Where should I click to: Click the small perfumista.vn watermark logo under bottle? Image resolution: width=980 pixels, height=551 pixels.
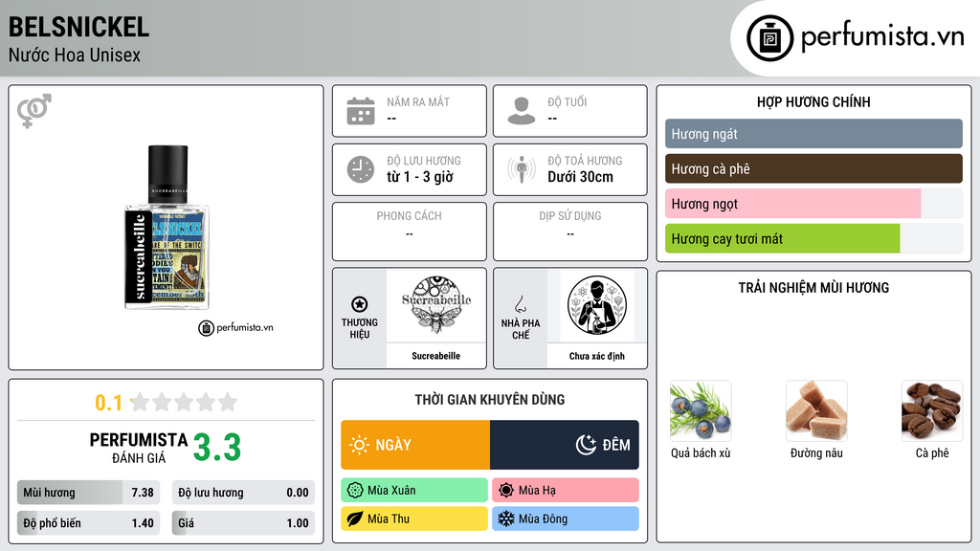pos(235,327)
